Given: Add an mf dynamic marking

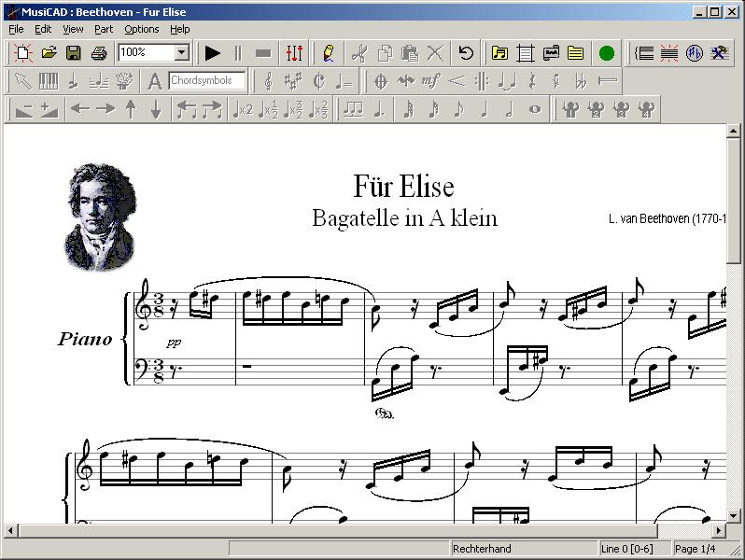Looking at the screenshot, I should (x=430, y=81).
